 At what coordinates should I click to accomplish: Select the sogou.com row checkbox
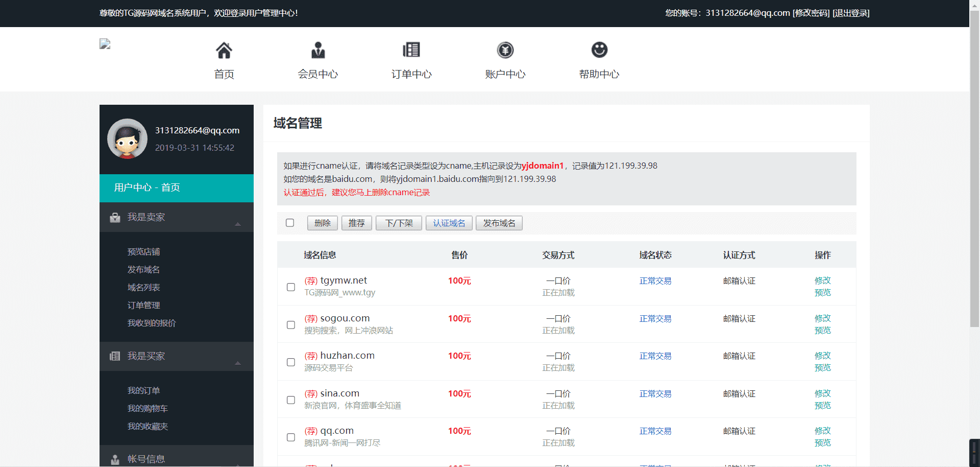(291, 325)
